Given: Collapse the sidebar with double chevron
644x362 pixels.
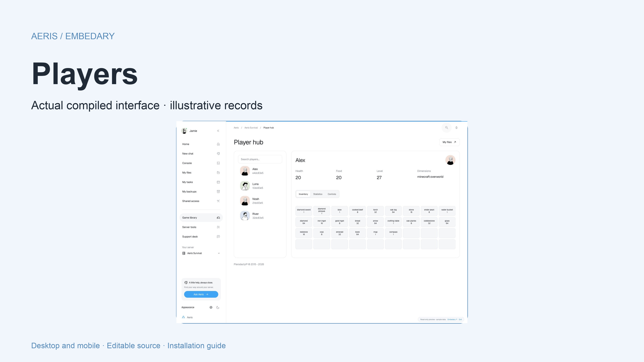Looking at the screenshot, I should (x=218, y=131).
